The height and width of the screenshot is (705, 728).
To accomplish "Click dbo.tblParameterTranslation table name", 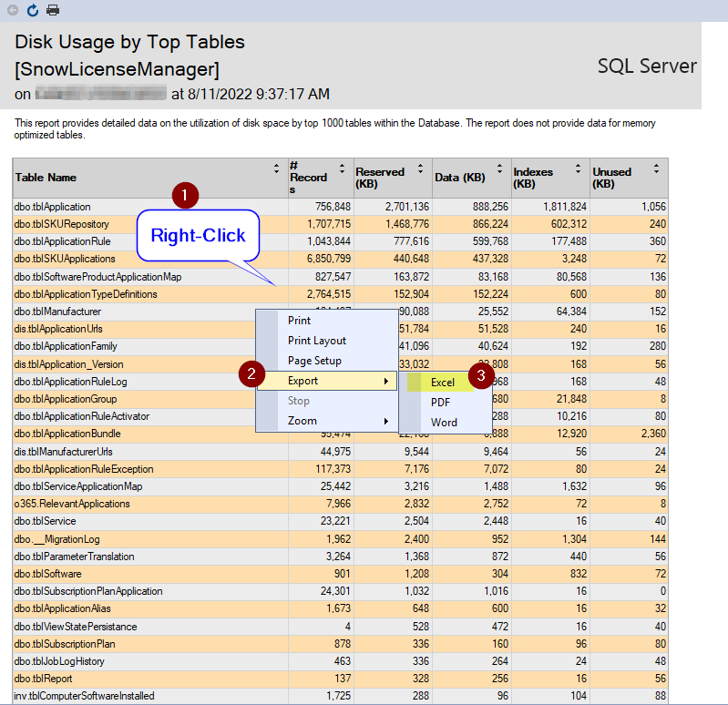I will coord(75,556).
